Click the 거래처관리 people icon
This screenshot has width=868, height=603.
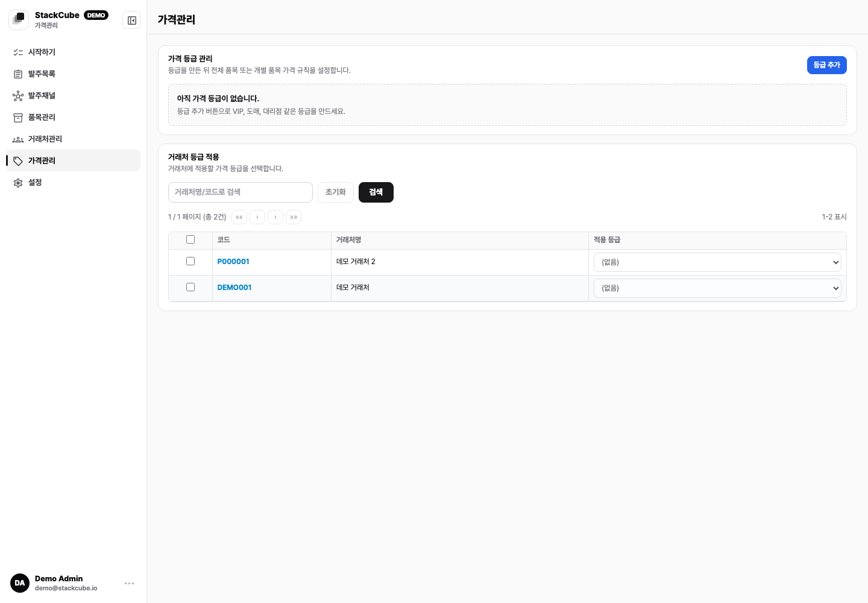tap(18, 139)
